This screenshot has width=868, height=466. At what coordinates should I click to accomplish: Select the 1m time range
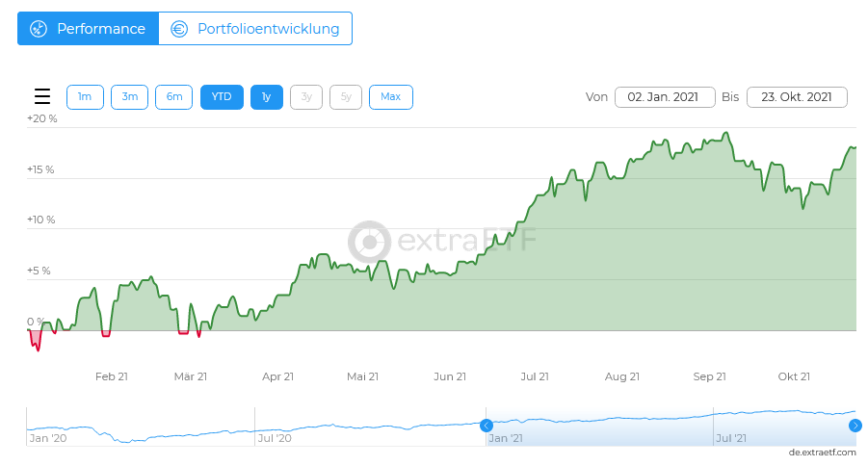[85, 97]
